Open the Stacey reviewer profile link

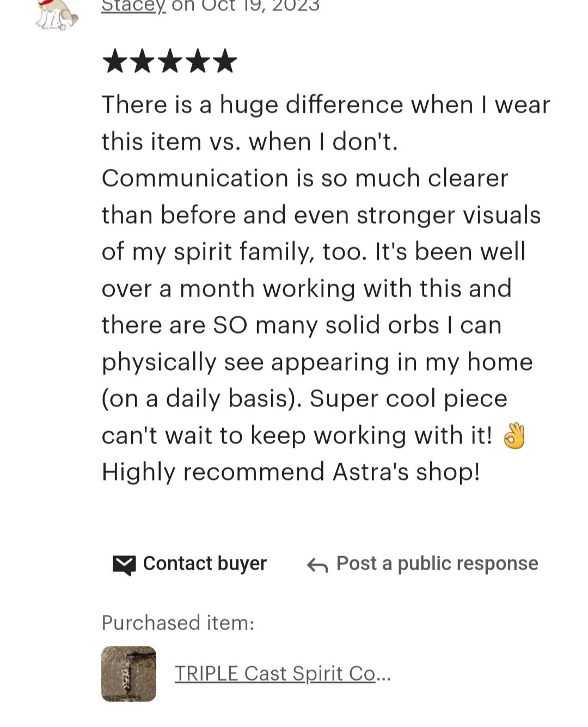133,7
